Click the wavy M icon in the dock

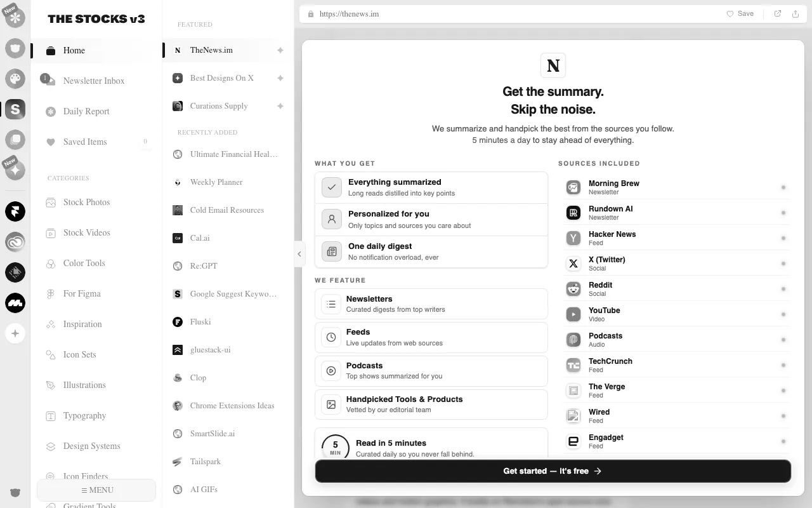(15, 303)
